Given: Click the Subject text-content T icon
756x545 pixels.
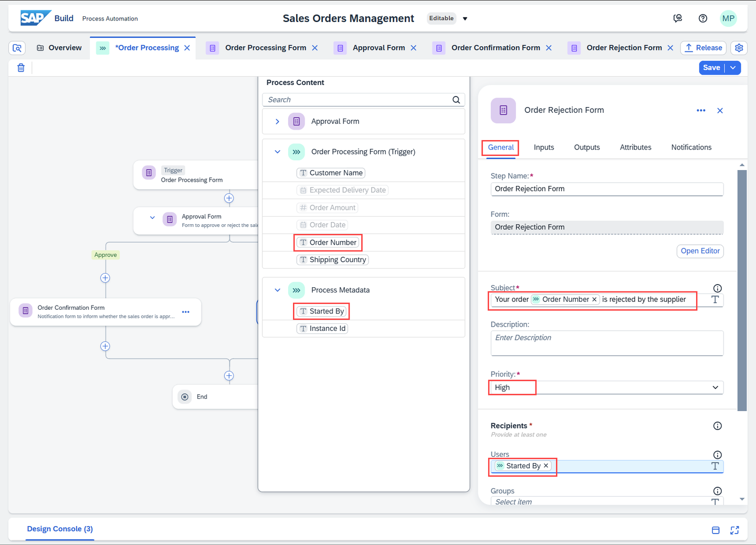Looking at the screenshot, I should pyautogui.click(x=715, y=299).
